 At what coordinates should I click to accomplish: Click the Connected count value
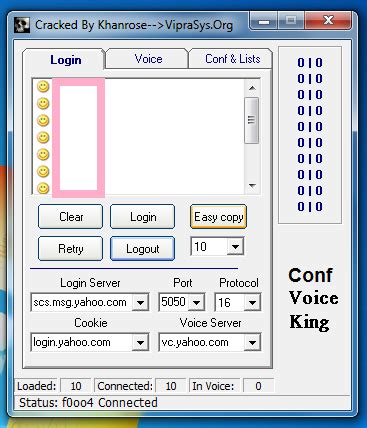point(171,386)
